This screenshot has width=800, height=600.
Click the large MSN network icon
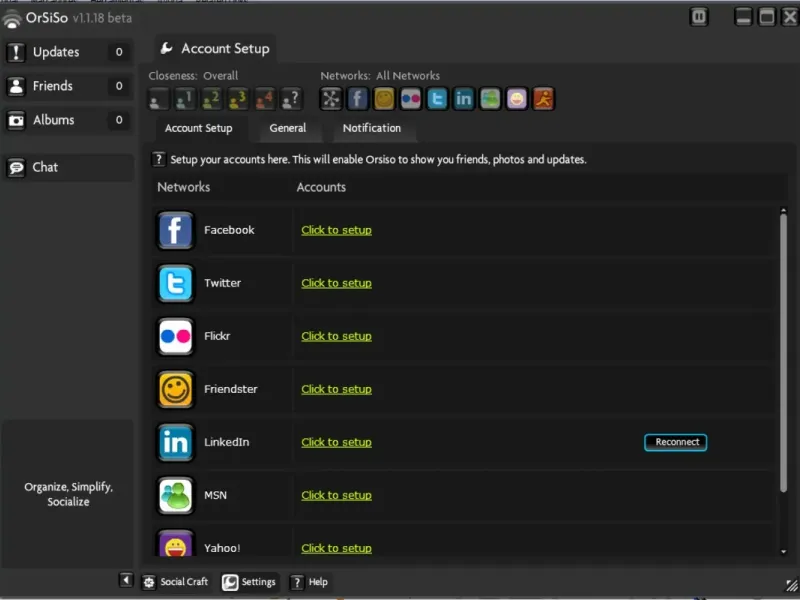click(176, 496)
